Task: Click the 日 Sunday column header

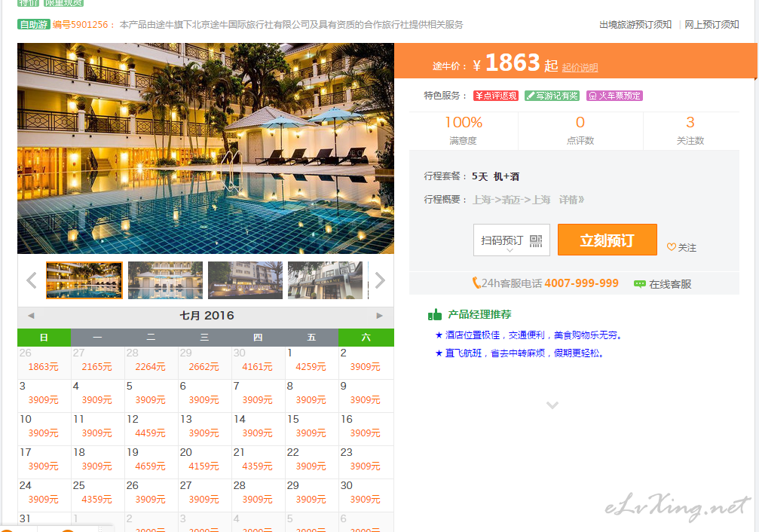Action: 44,338
